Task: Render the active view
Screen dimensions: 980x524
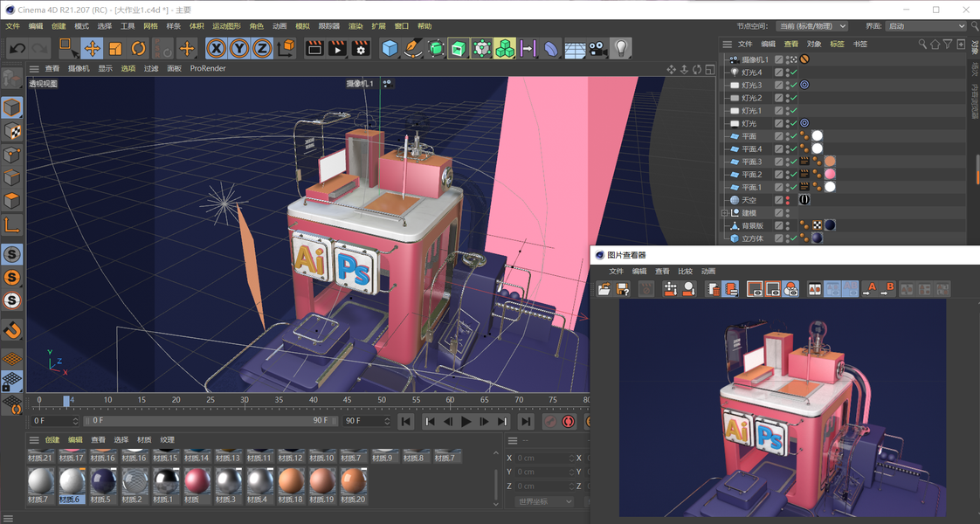Action: pyautogui.click(x=315, y=48)
